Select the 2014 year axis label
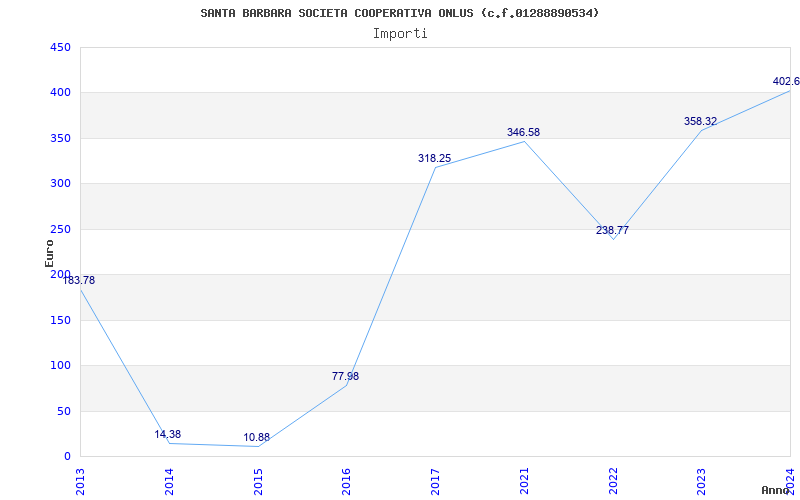The width and height of the screenshot is (800, 500). [169, 481]
